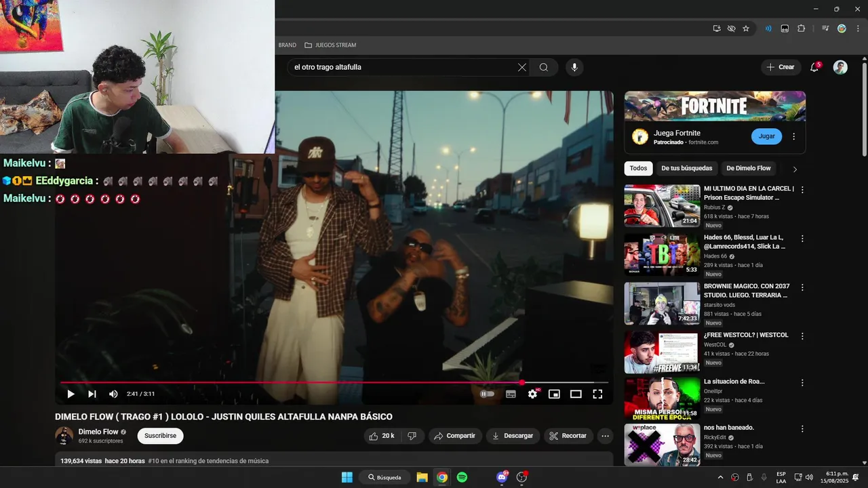868x488 pixels.
Task: Toggle the autoplay switch in the player
Action: coord(487,394)
